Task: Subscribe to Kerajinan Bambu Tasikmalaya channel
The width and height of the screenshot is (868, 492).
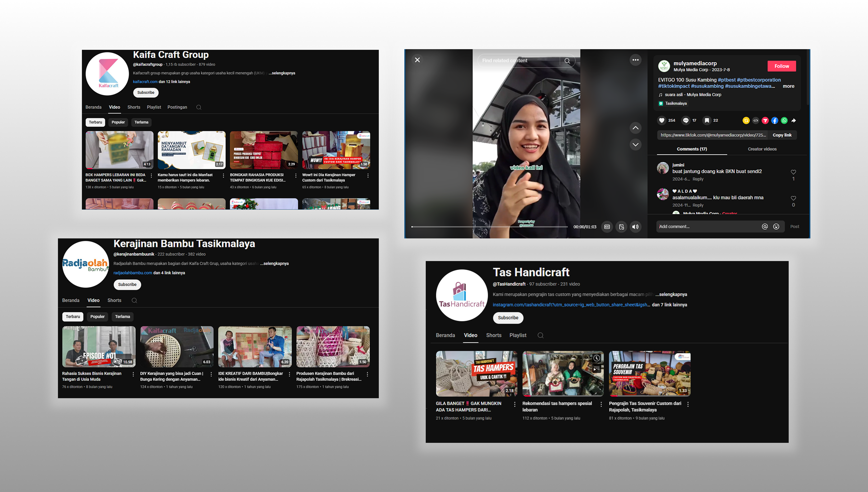Action: pos(127,285)
